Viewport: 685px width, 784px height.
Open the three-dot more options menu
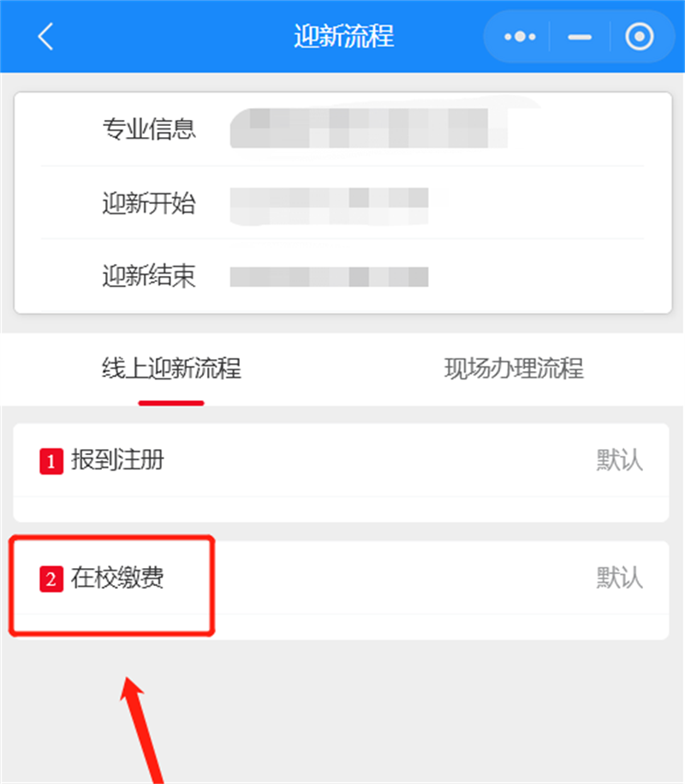pos(520,37)
